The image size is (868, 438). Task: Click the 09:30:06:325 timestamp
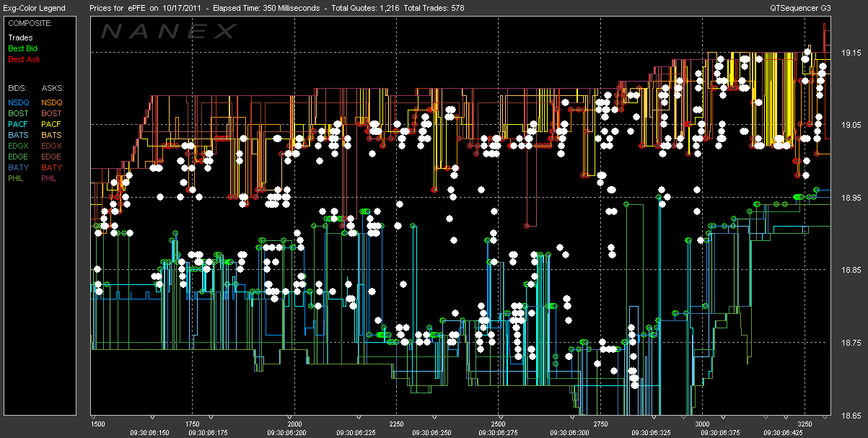click(652, 433)
